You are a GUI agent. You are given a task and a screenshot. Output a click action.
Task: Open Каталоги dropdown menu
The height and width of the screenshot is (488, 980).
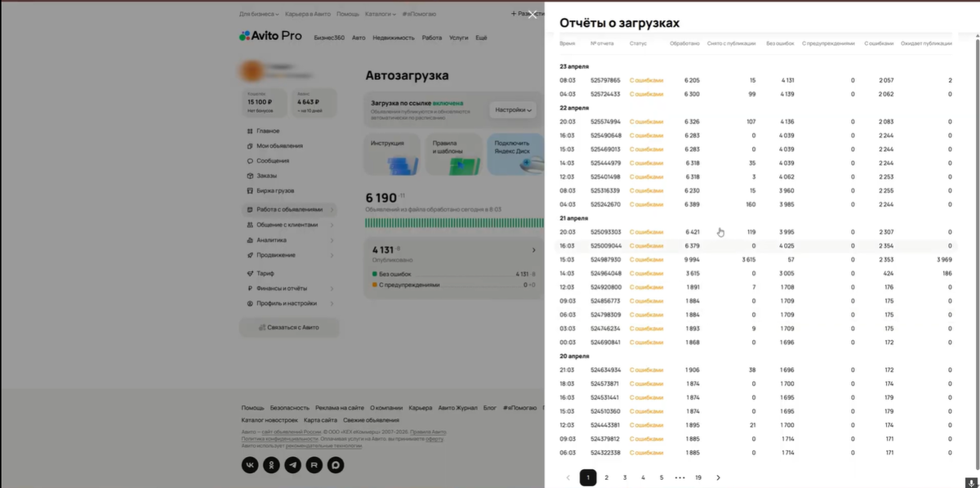point(381,14)
